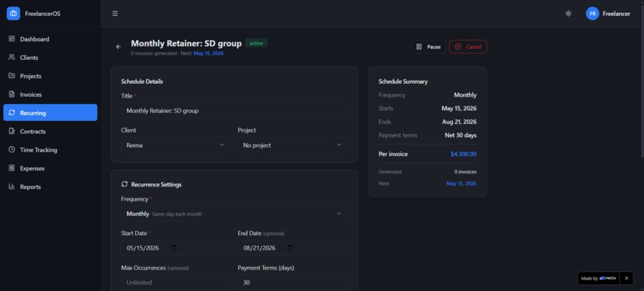This screenshot has height=291, width=644.
Task: Go to Clients page
Action: (x=50, y=58)
